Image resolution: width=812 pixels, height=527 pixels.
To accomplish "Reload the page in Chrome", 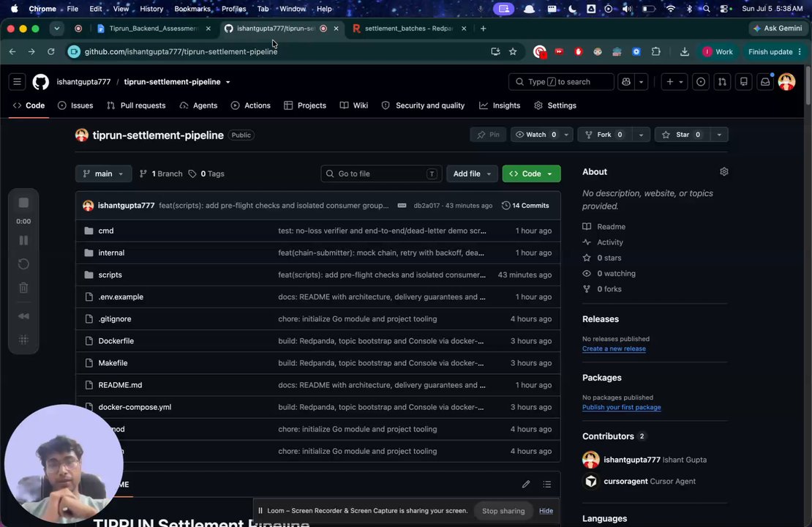I will click(x=50, y=52).
